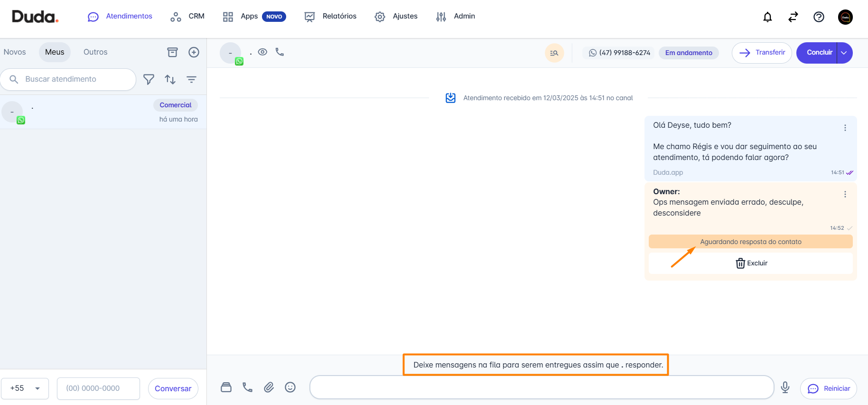Switch to the Novos tab

(x=15, y=52)
